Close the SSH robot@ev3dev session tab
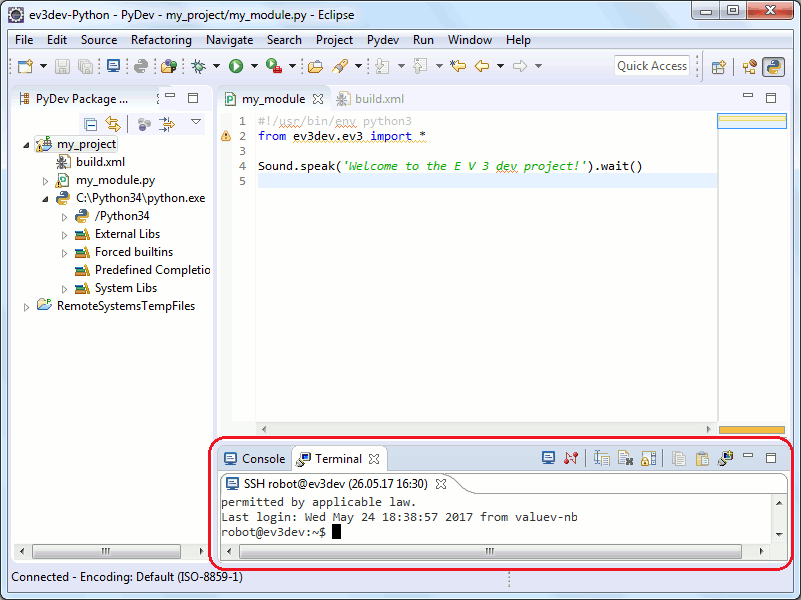This screenshot has width=801, height=600. pos(441,484)
